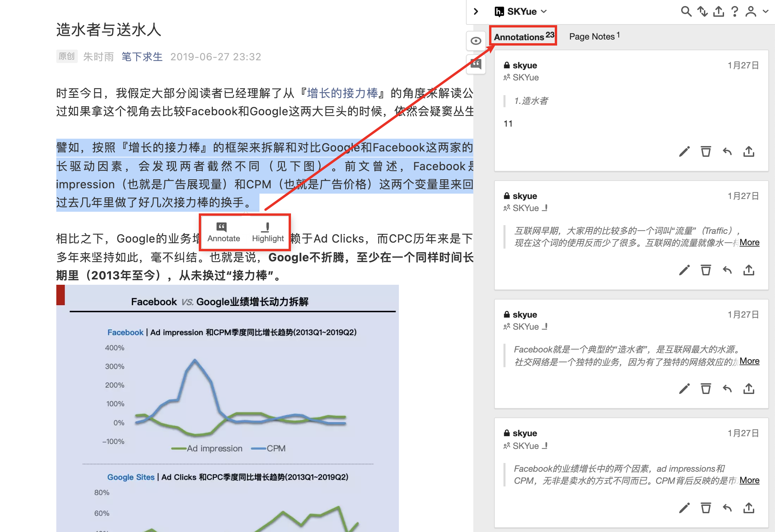Edit the '1.造水者' annotation
Viewport: 775px width, 532px height.
pyautogui.click(x=684, y=152)
